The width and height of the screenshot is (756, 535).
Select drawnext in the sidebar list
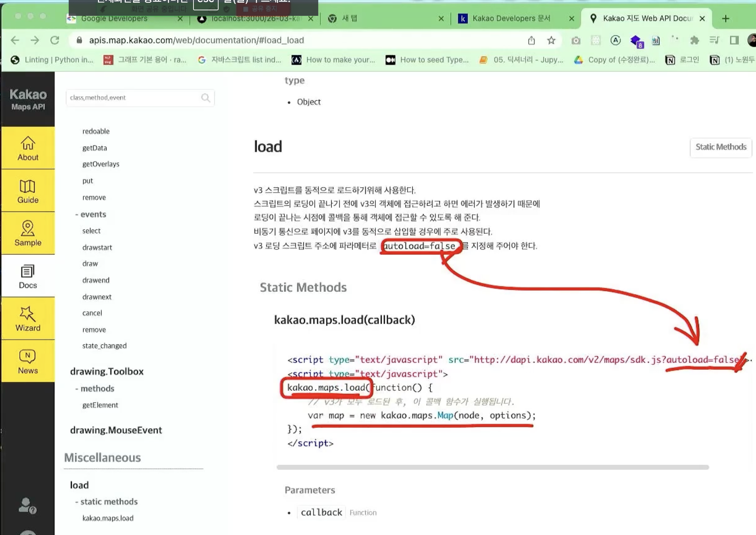pyautogui.click(x=97, y=297)
